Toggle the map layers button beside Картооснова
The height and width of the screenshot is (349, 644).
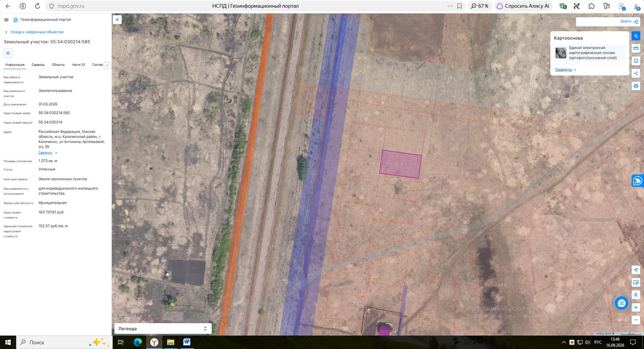point(636,36)
